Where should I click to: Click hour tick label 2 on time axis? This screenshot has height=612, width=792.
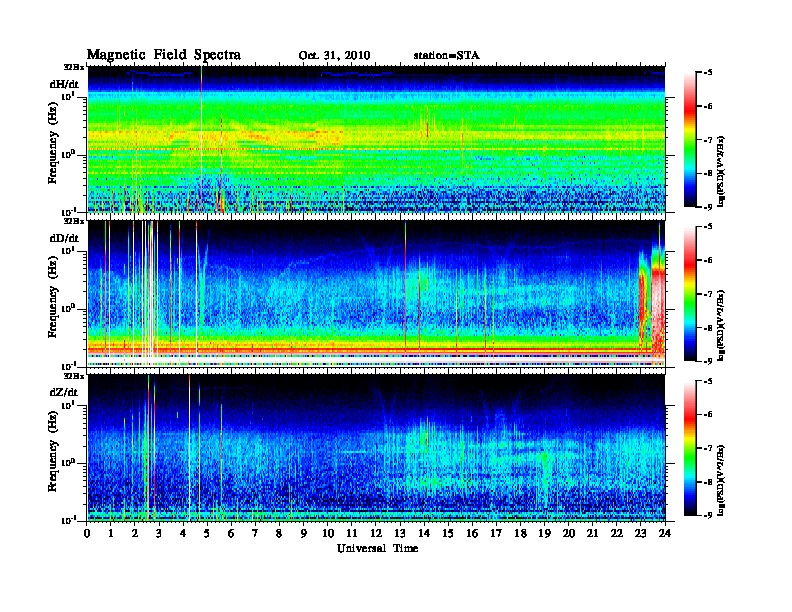(x=135, y=533)
